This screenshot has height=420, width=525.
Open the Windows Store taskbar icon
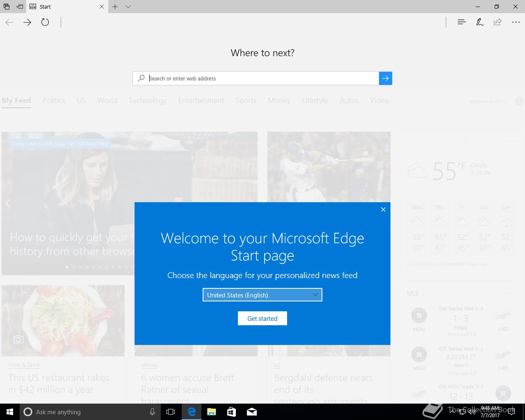tap(232, 412)
